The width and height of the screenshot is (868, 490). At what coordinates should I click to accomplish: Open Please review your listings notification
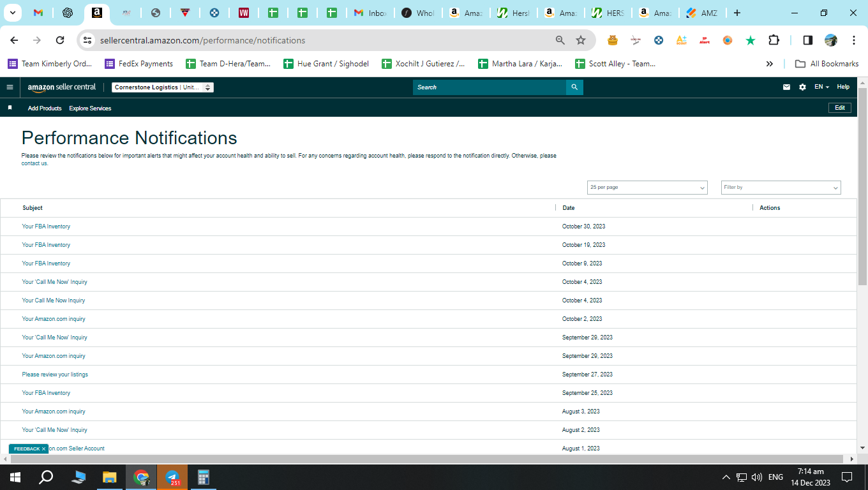click(55, 375)
